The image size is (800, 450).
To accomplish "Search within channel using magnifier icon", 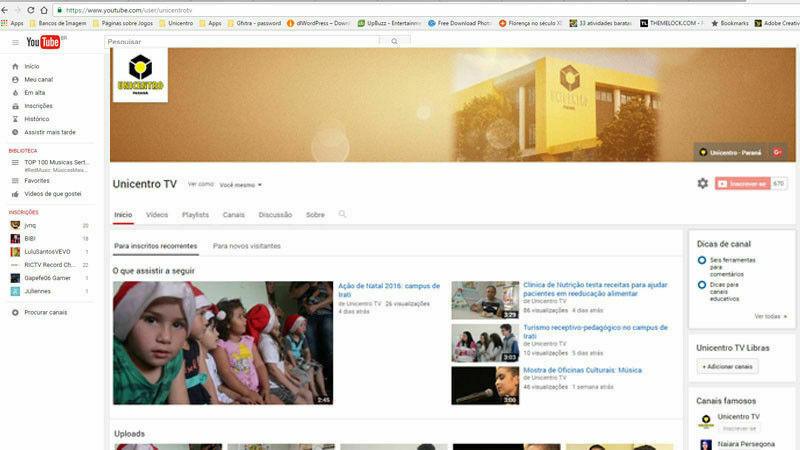I will coord(343,214).
